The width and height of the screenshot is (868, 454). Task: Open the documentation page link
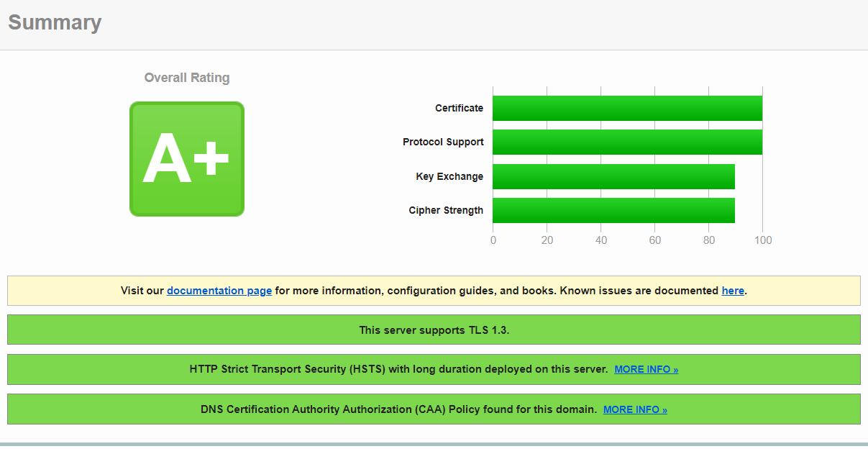[219, 290]
